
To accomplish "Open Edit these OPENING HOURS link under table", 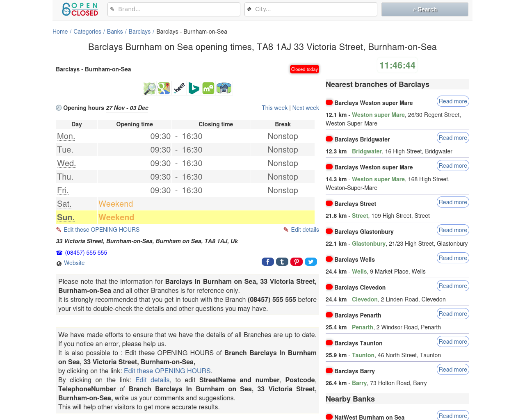I will tap(101, 230).
